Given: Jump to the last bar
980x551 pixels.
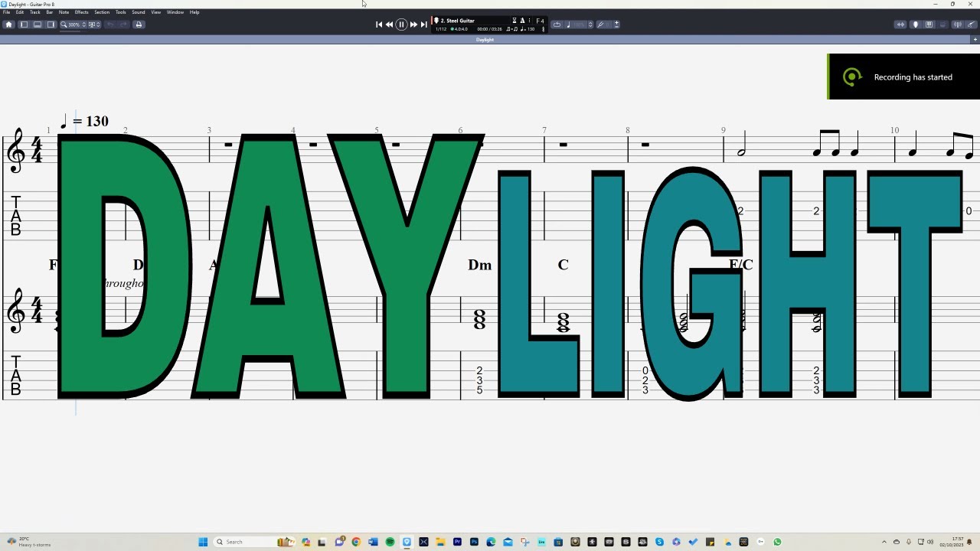Looking at the screenshot, I should 424,24.
